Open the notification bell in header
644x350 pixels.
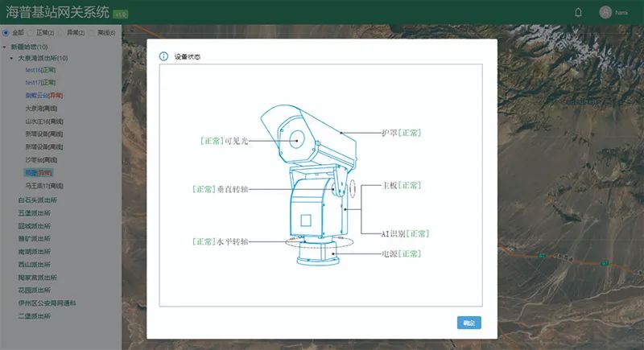[578, 13]
